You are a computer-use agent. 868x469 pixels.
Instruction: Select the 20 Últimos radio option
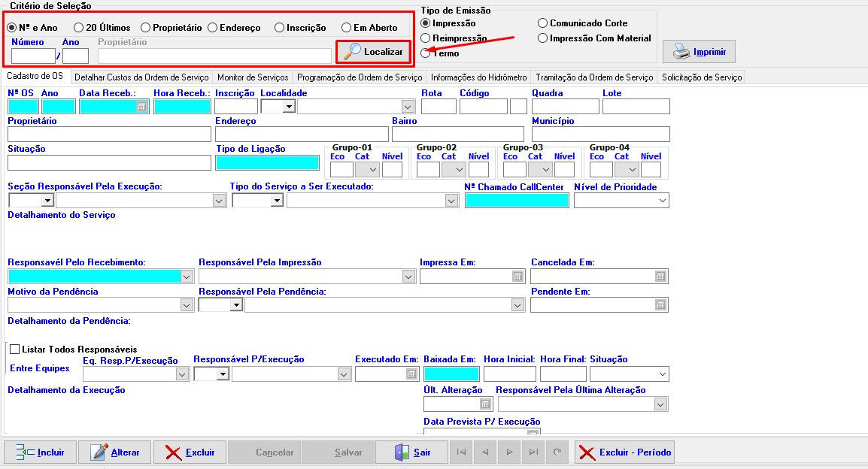tap(78, 28)
